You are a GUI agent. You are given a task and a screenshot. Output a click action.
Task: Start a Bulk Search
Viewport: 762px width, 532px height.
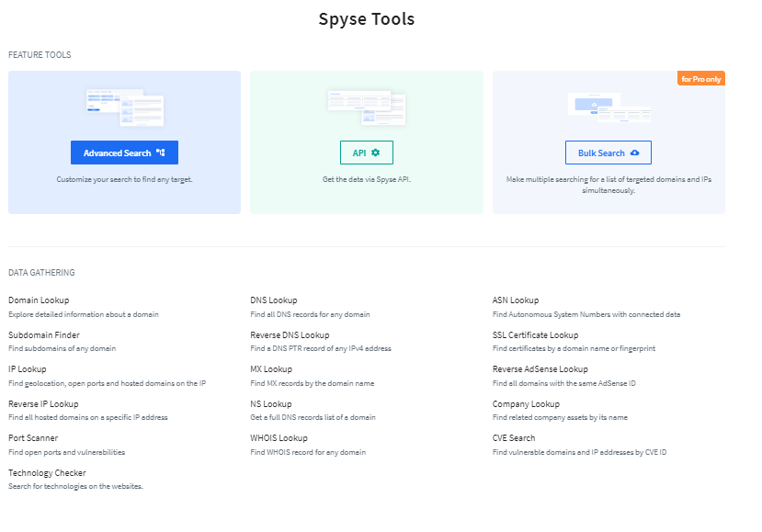(x=608, y=153)
